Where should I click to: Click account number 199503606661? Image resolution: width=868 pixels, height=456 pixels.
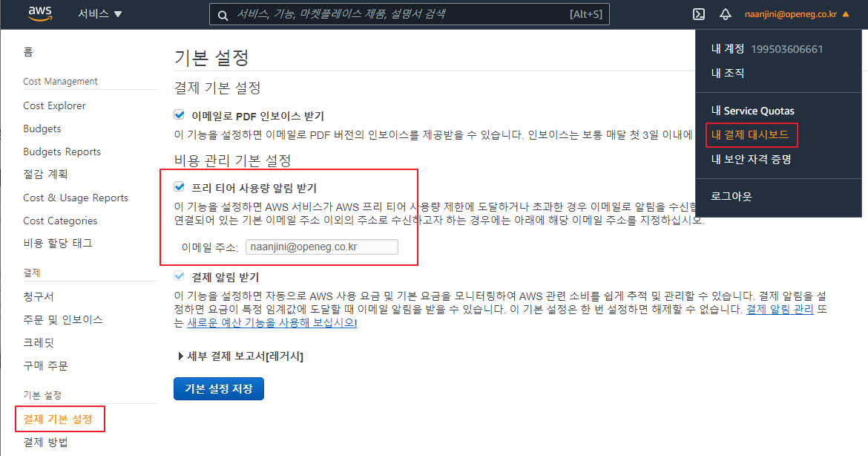tap(786, 49)
